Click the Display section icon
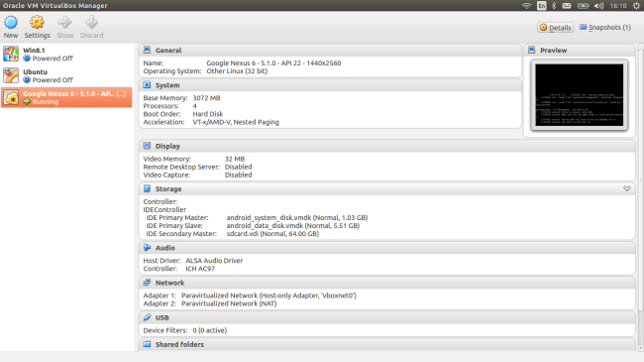644x362 pixels. [147, 146]
